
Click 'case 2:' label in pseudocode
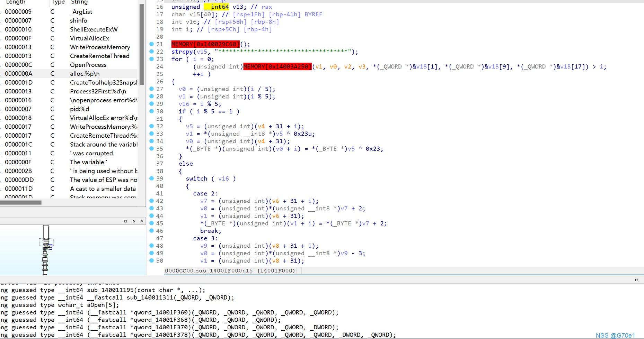(205, 194)
